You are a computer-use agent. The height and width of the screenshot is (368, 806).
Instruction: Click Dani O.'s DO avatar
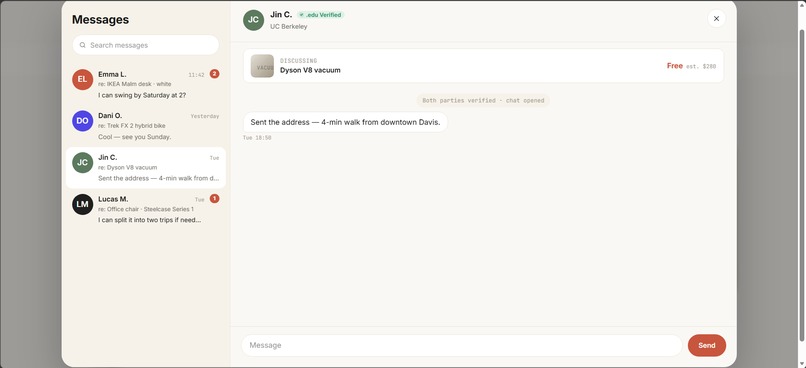82,121
